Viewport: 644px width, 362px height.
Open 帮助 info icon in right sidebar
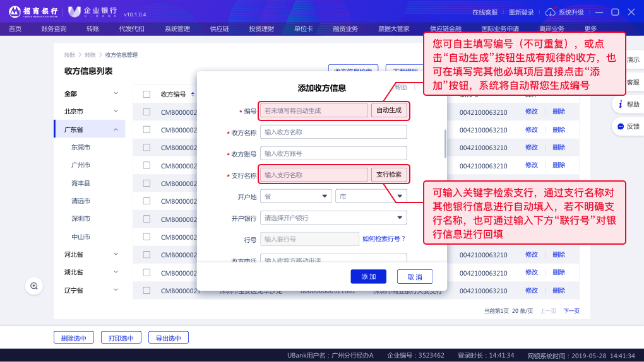point(621,104)
